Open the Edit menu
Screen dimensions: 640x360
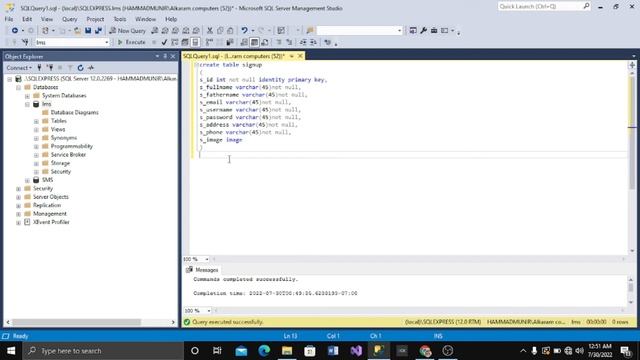coord(27,19)
